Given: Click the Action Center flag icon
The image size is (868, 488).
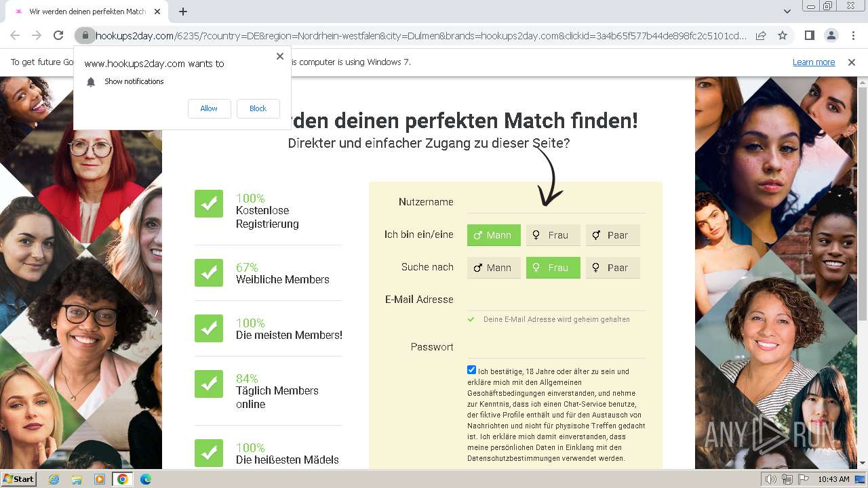Looking at the screenshot, I should click(x=804, y=479).
